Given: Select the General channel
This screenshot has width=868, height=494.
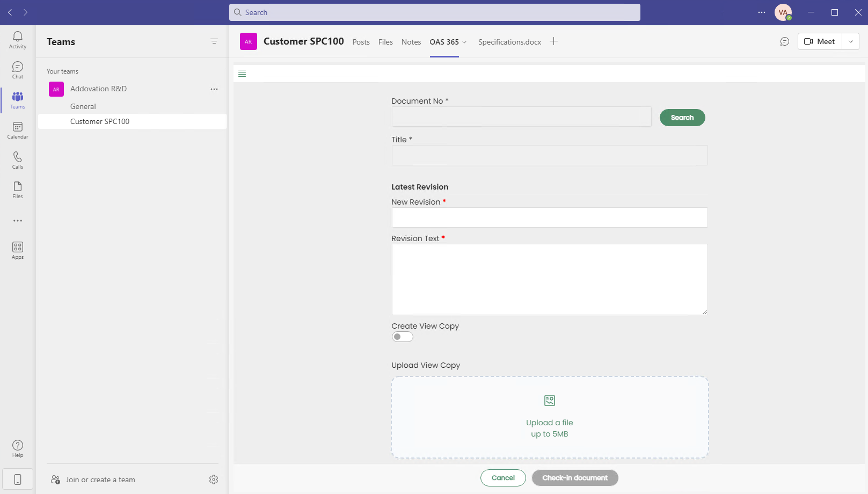Looking at the screenshot, I should coord(83,106).
